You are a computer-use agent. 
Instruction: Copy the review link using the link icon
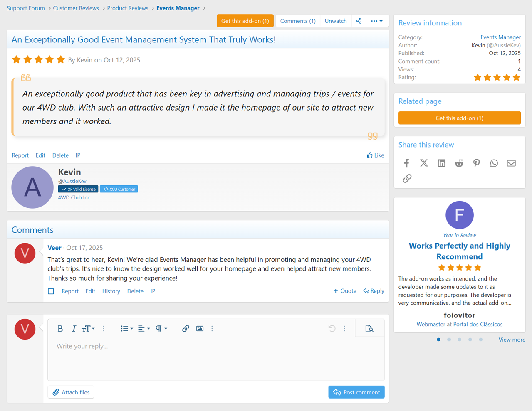(407, 178)
